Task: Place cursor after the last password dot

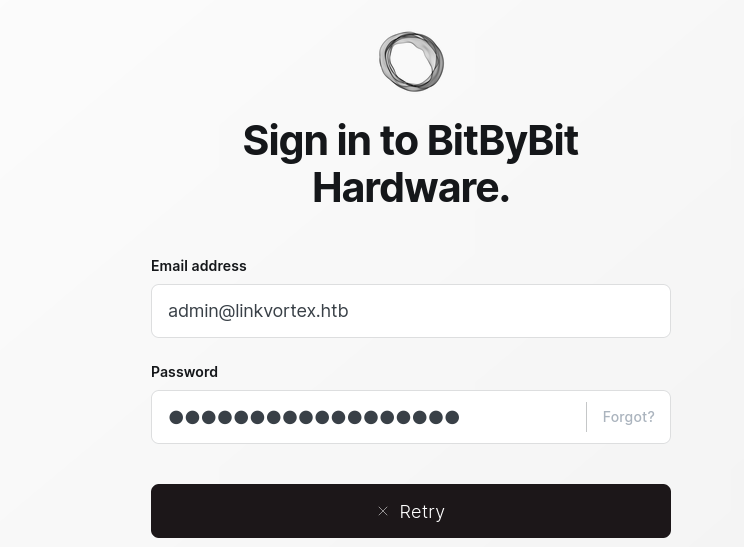Action: (x=460, y=417)
